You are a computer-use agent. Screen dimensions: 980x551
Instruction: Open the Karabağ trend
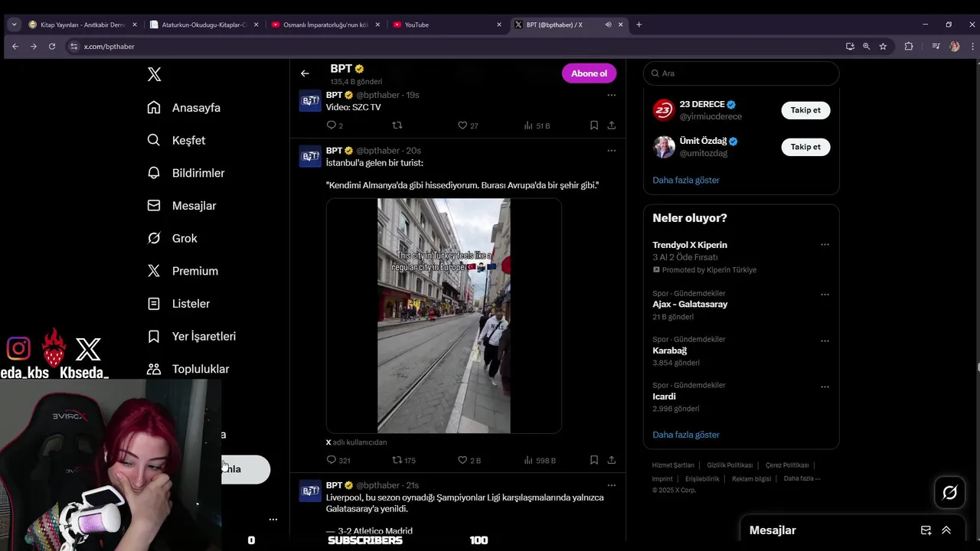(670, 350)
